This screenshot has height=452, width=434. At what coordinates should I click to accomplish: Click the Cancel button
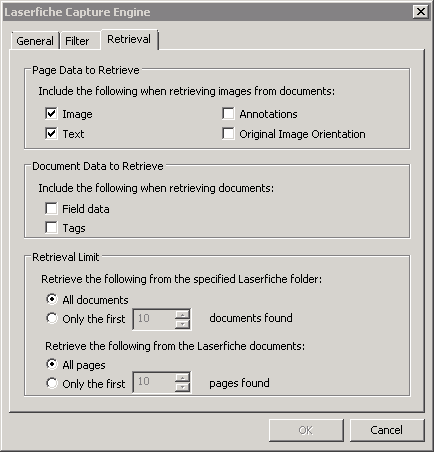pyautogui.click(x=387, y=430)
